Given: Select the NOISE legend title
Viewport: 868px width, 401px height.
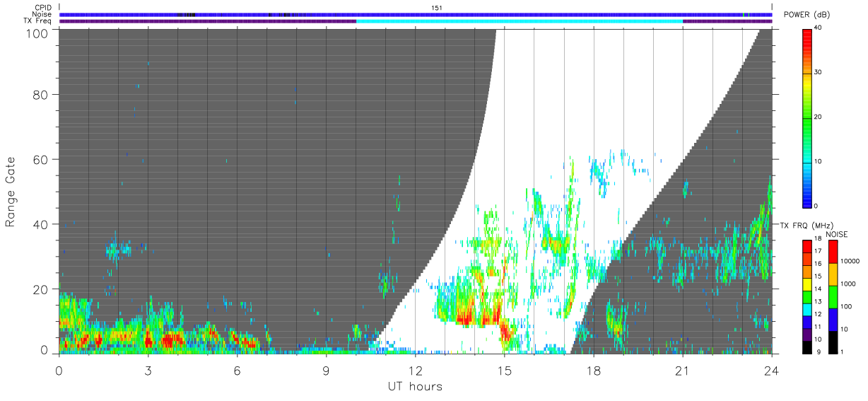Looking at the screenshot, I should [836, 234].
